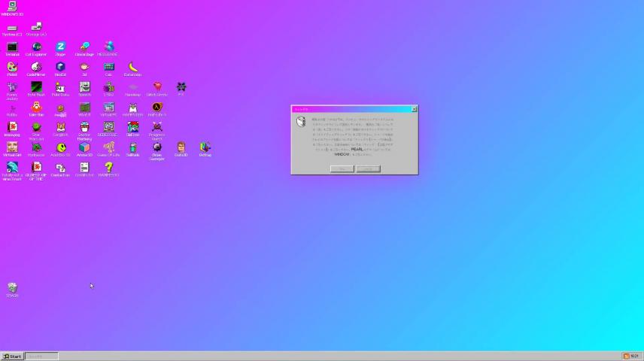Viewport: 644px width, 361px height.
Task: Open the MANIFESTO question mark icon
Action: pyautogui.click(x=108, y=170)
